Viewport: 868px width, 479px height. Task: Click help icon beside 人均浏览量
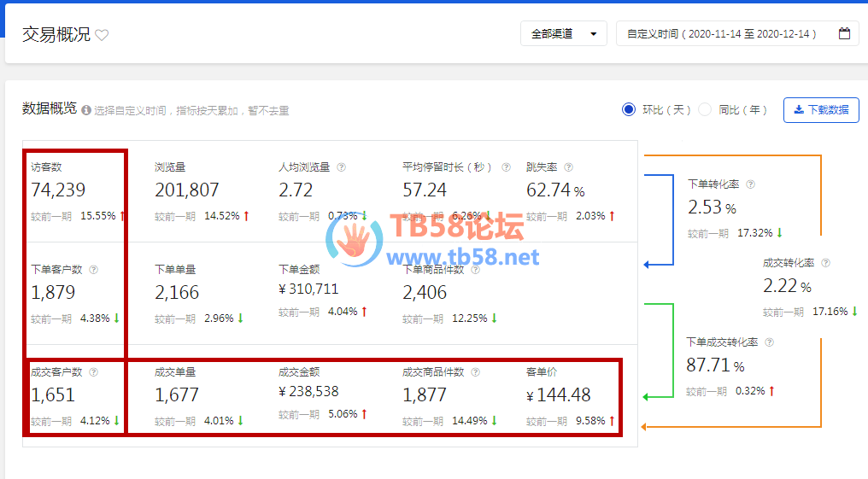342,167
